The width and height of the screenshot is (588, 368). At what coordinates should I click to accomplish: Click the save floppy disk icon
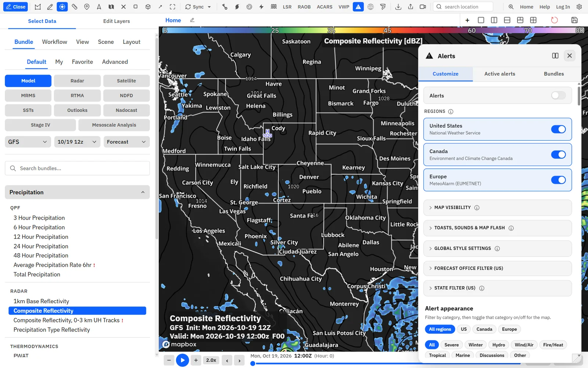(574, 20)
